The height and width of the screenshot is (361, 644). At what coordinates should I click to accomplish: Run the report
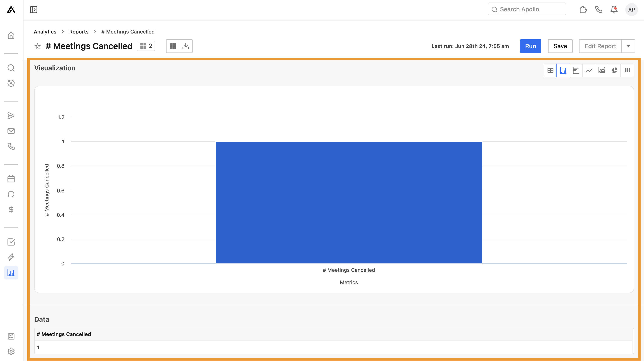530,46
